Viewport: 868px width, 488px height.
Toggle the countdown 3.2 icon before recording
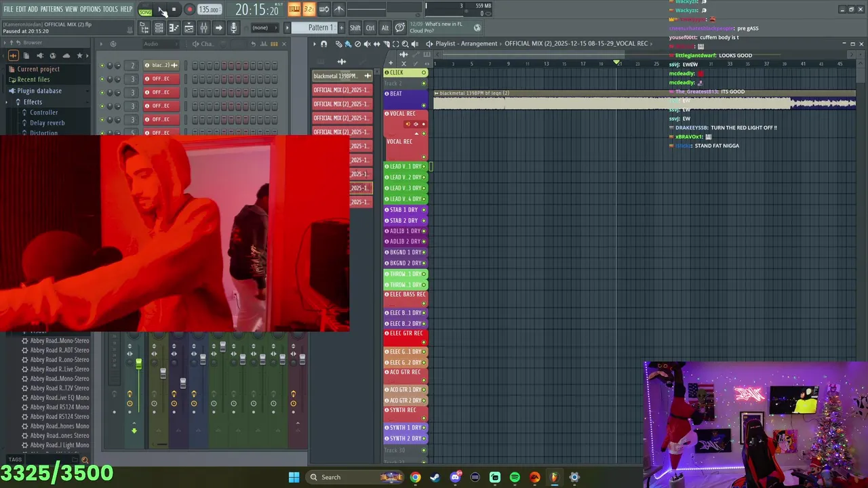[x=309, y=9]
